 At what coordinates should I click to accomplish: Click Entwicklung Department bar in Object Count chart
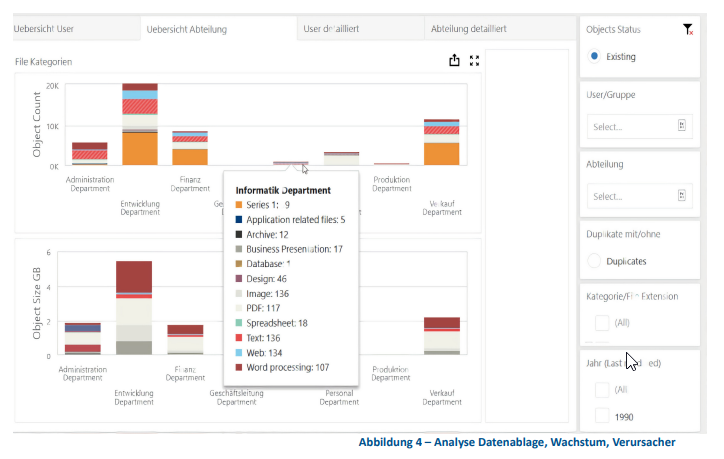[140, 124]
